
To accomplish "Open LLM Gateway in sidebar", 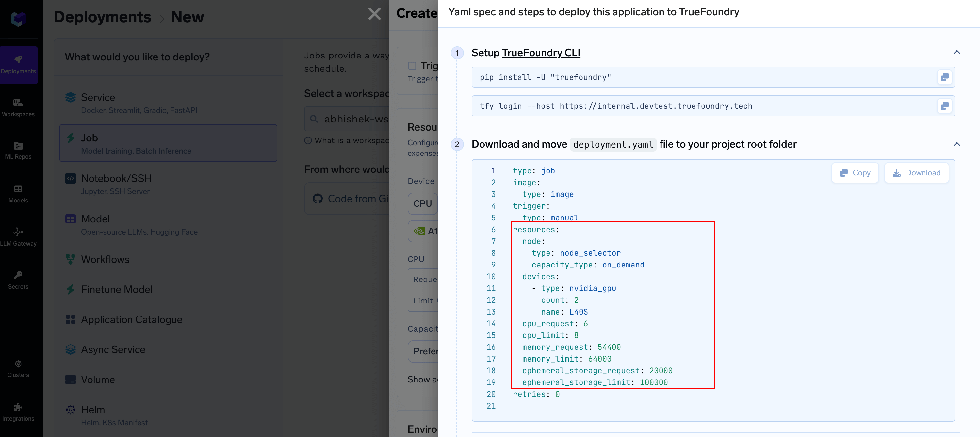I will tap(18, 237).
